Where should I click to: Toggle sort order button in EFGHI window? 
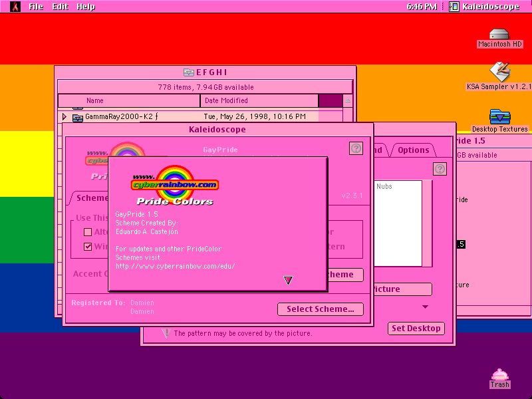point(348,100)
